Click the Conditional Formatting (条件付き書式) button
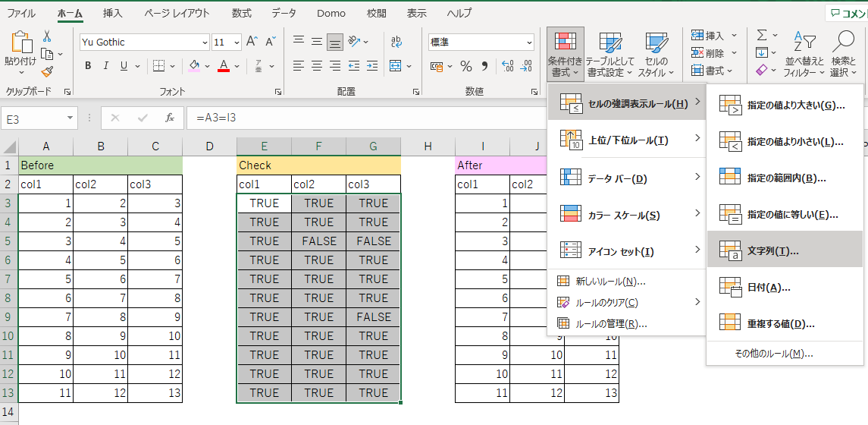 point(565,55)
